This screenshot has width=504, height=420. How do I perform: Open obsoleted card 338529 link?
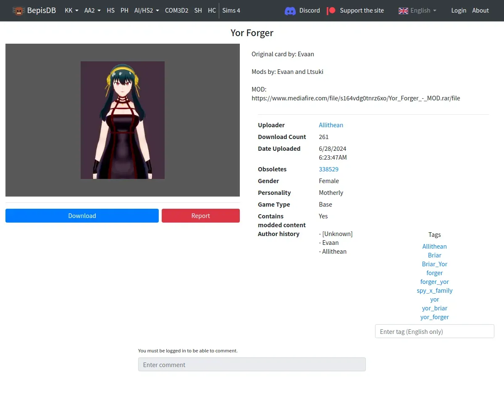click(328, 169)
